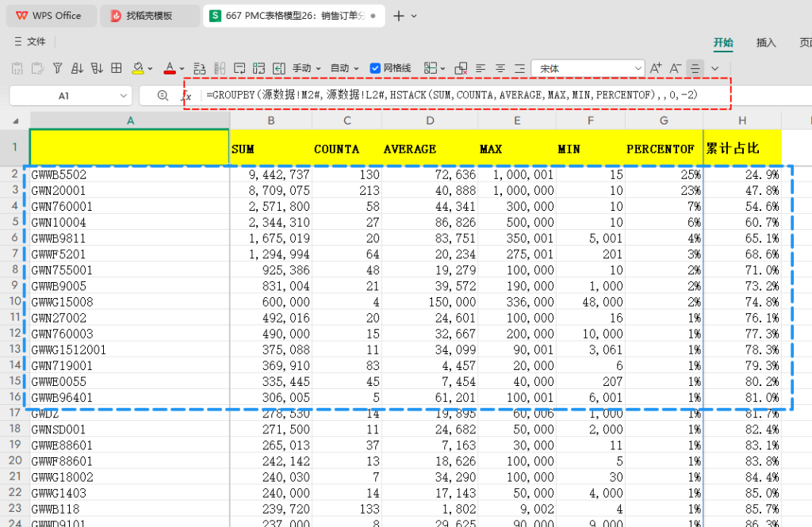Select cell GWWB5502
Image resolution: width=812 pixels, height=527 pixels.
coord(130,174)
